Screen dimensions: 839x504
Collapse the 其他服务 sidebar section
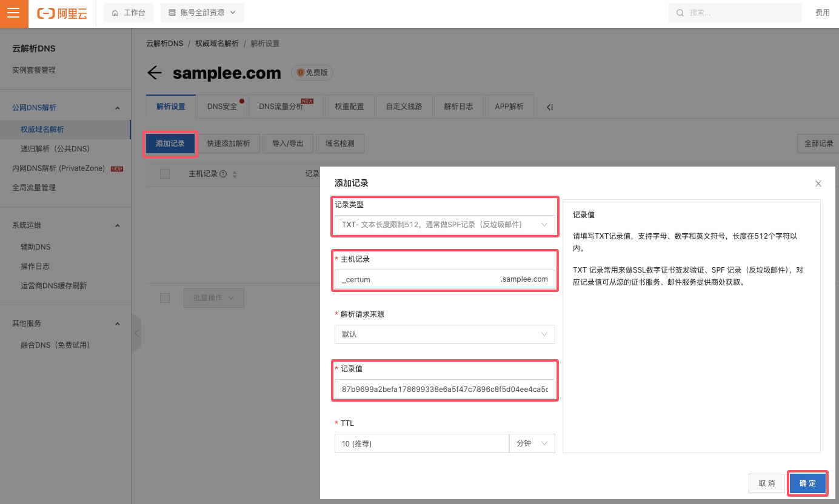click(x=118, y=323)
